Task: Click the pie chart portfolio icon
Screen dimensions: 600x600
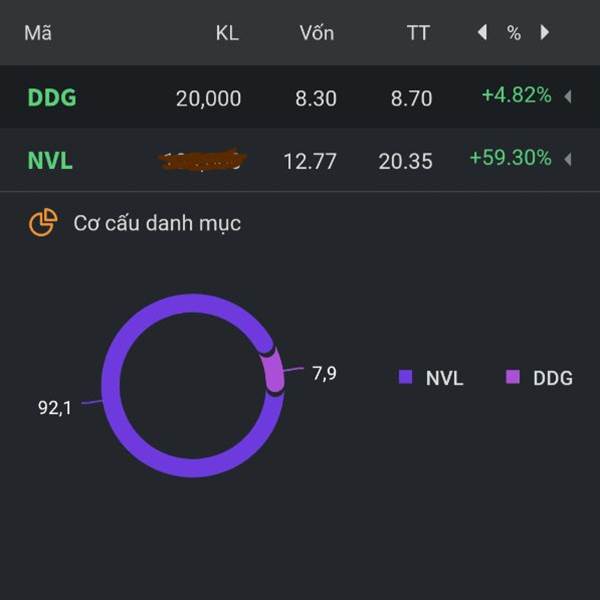Action: tap(43, 223)
